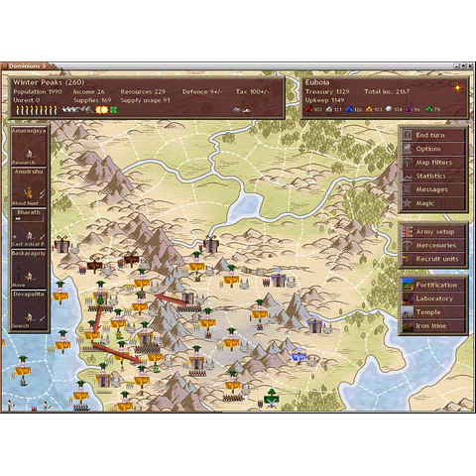The width and height of the screenshot is (476, 476).
Task: Click "Income 26" text
Action: pos(88,91)
